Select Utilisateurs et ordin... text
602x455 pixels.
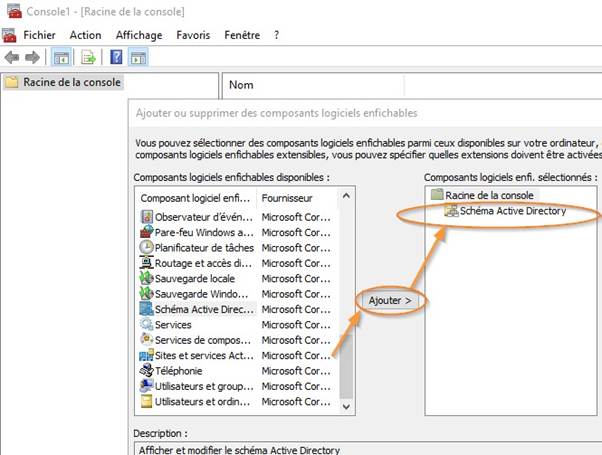[x=202, y=402]
